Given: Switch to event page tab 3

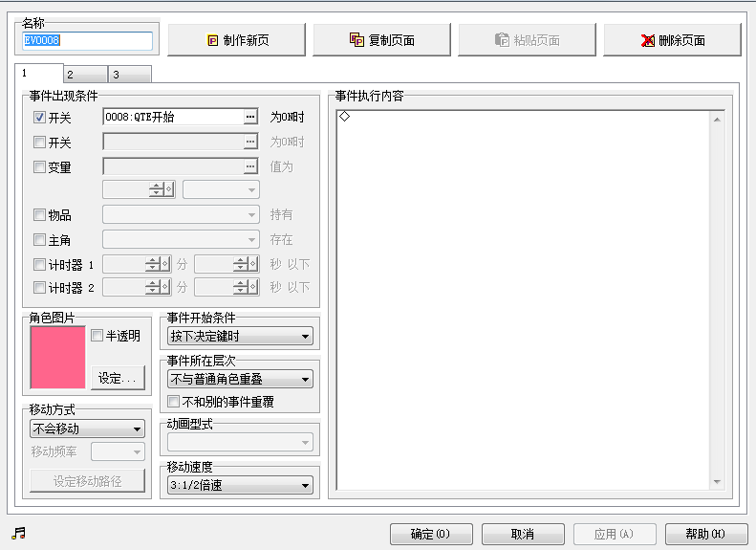Looking at the screenshot, I should [130, 75].
